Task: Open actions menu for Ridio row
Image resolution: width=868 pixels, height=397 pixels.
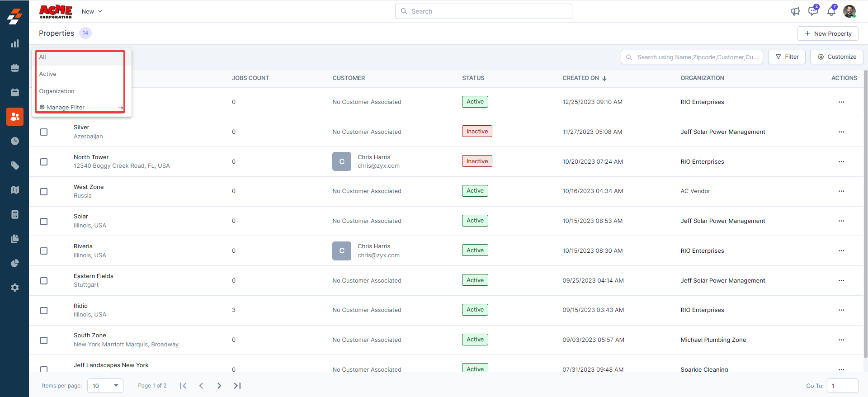Action: pyautogui.click(x=841, y=310)
